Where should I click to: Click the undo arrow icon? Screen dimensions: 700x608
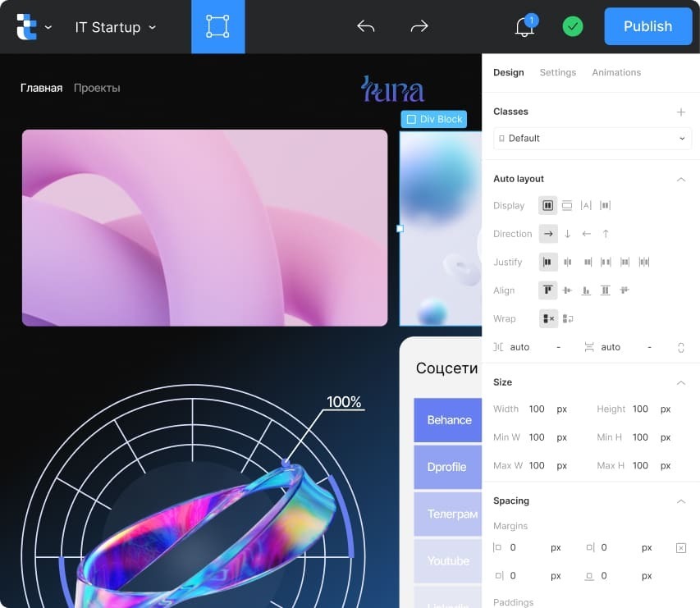click(366, 27)
